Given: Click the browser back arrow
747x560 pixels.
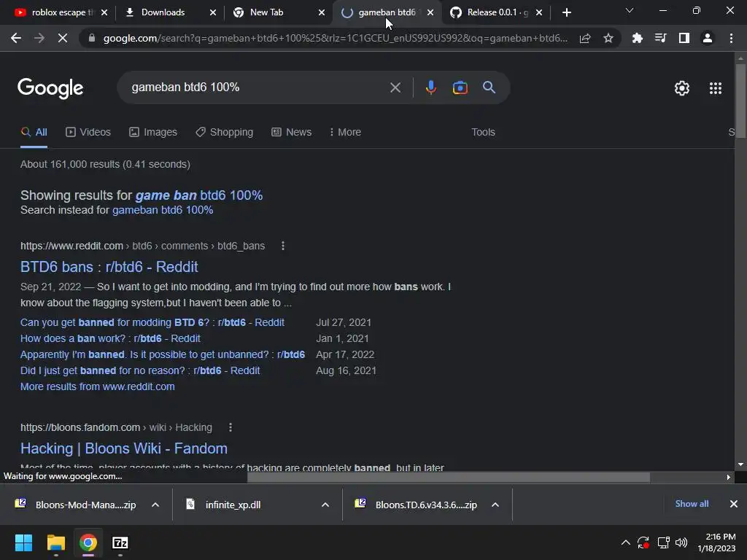Looking at the screenshot, I should [x=16, y=38].
